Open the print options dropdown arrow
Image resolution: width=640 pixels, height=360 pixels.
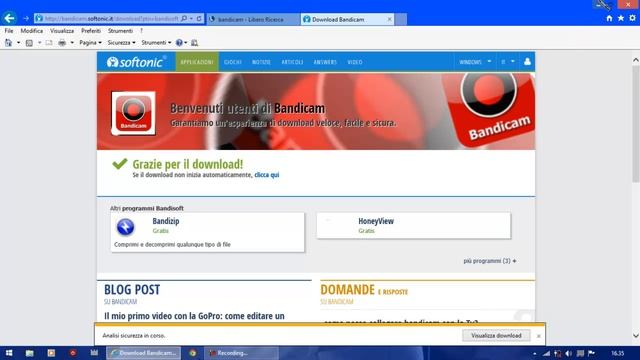click(x=72, y=42)
